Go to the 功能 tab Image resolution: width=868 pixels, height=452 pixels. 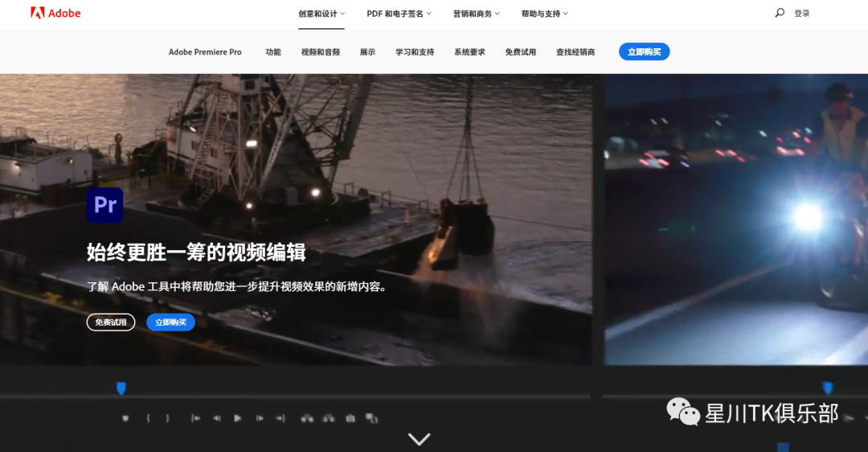[273, 52]
